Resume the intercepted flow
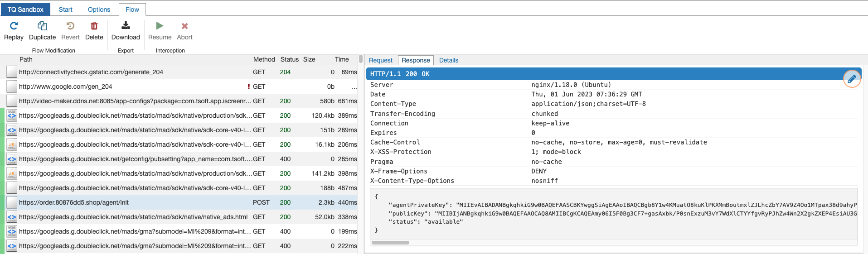The width and height of the screenshot is (868, 254). (160, 26)
